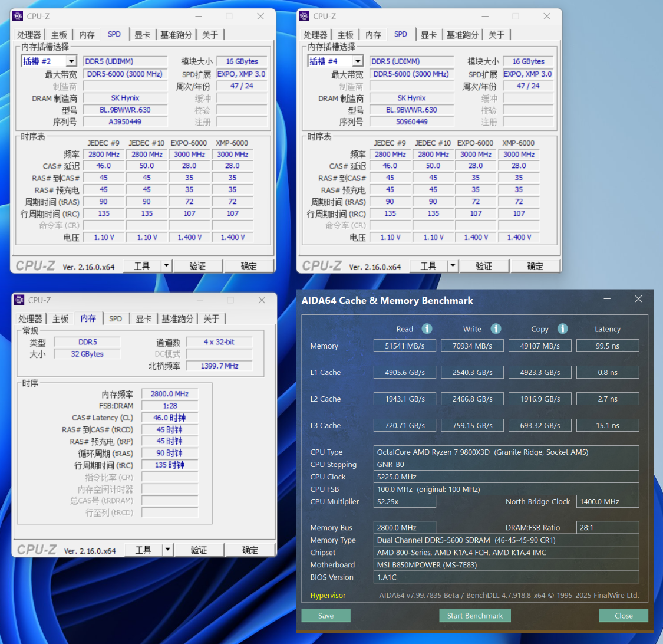Open slot selector dropdown showing 插槽 #2
This screenshot has height=644, width=663.
tap(71, 61)
